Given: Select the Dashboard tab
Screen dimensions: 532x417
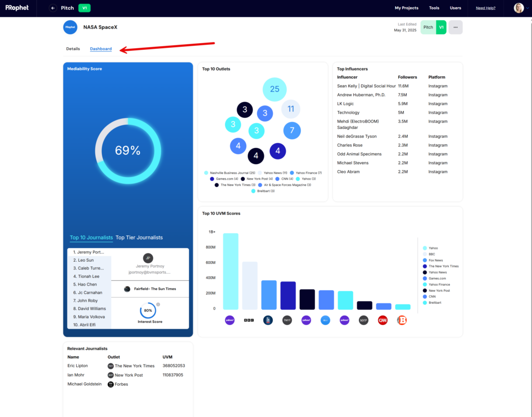Looking at the screenshot, I should pyautogui.click(x=101, y=49).
